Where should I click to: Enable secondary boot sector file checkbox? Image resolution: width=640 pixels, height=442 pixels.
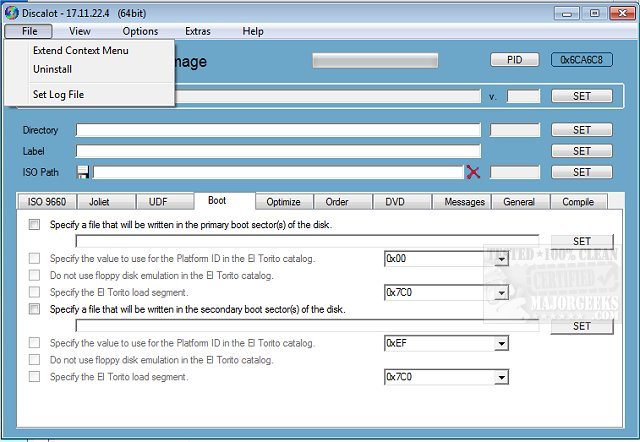tap(34, 309)
